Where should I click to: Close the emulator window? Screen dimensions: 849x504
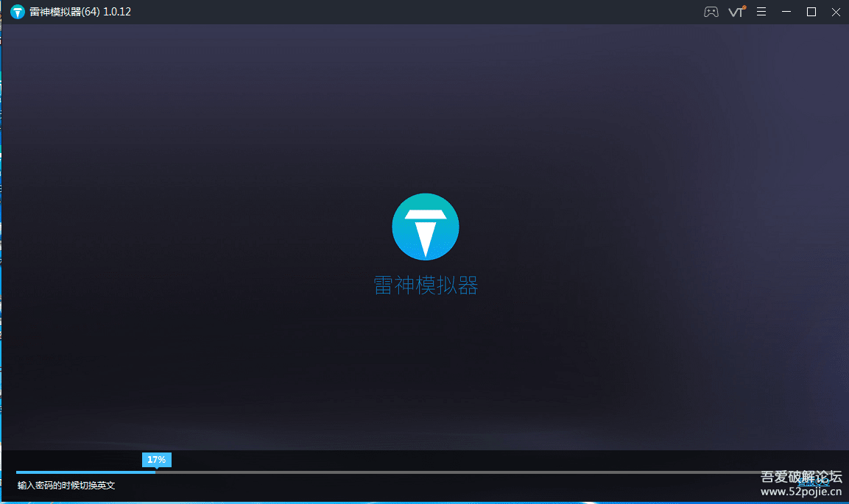(x=836, y=12)
